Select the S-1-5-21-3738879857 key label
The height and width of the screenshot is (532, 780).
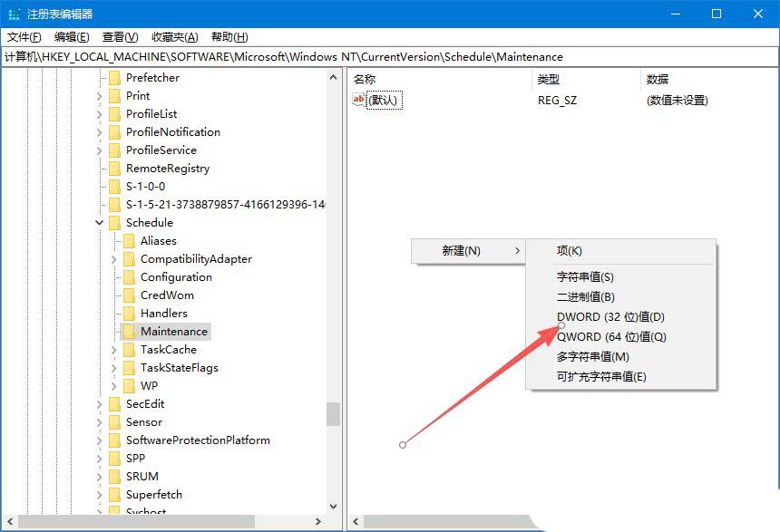(225, 205)
